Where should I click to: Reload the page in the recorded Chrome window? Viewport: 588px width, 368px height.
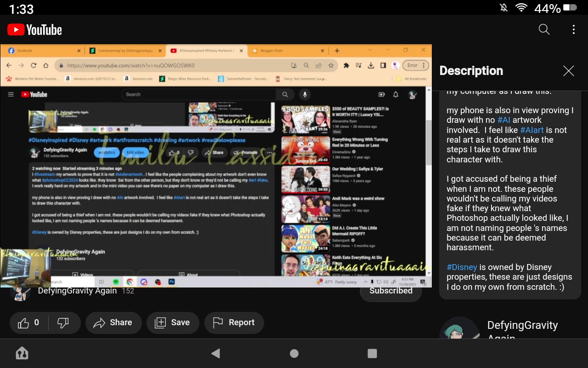point(34,65)
